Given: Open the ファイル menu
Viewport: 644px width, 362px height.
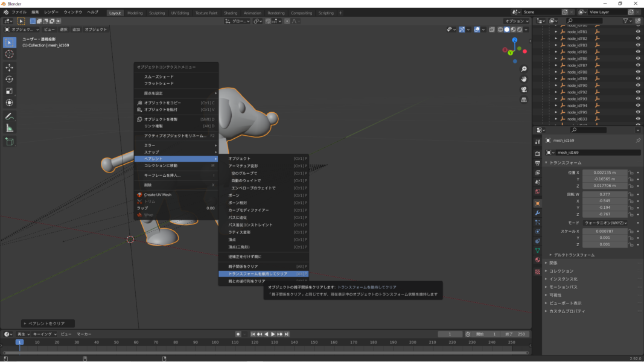Looking at the screenshot, I should (19, 12).
